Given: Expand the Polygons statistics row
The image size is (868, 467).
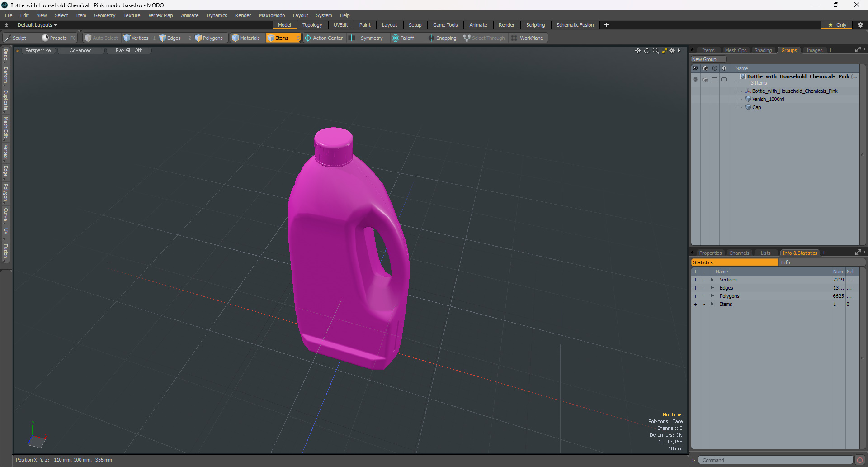Looking at the screenshot, I should [712, 296].
